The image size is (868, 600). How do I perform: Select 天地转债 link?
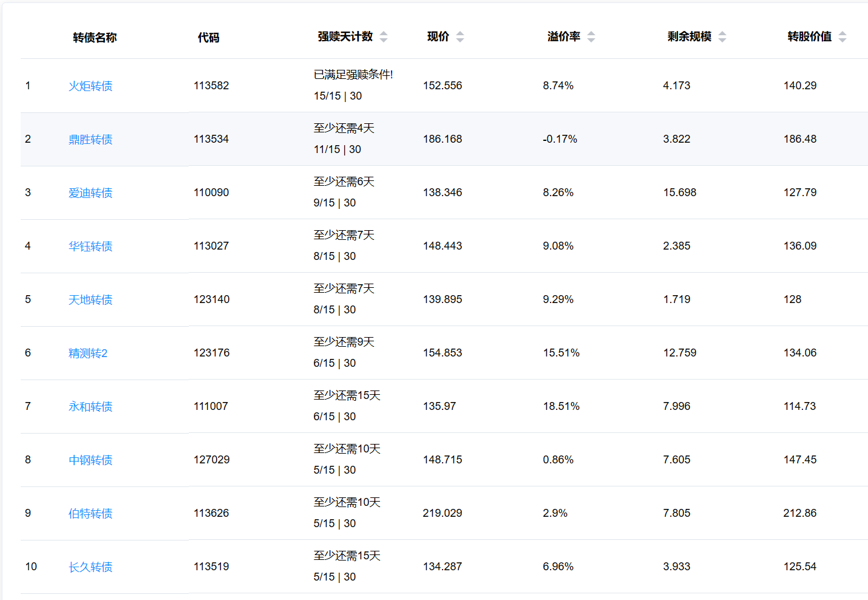pyautogui.click(x=90, y=300)
